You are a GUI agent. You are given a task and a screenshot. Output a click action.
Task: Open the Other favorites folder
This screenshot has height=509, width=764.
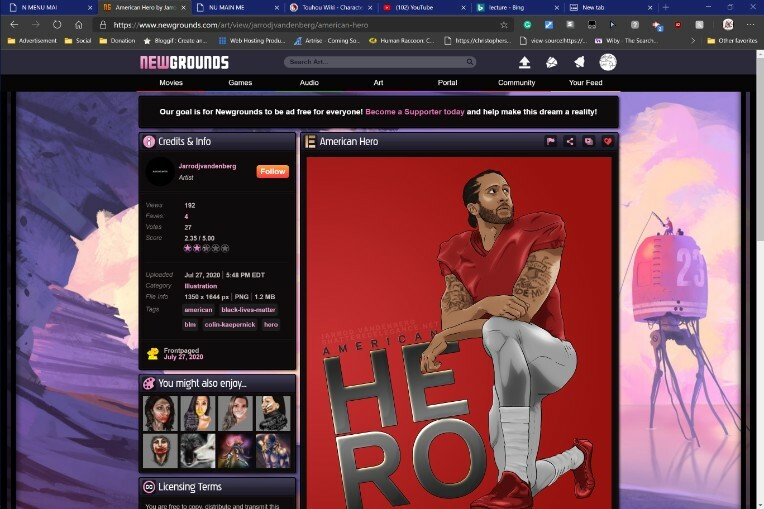[x=732, y=41]
